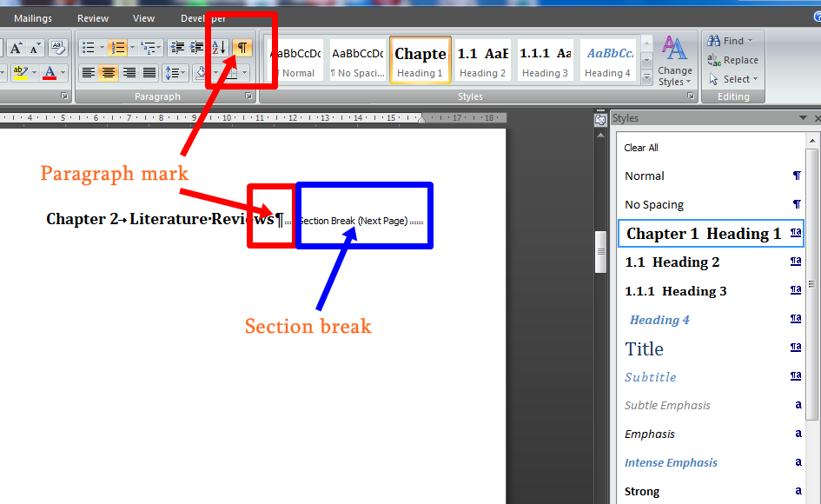Click the line spacing icon
821x504 pixels.
tap(172, 72)
